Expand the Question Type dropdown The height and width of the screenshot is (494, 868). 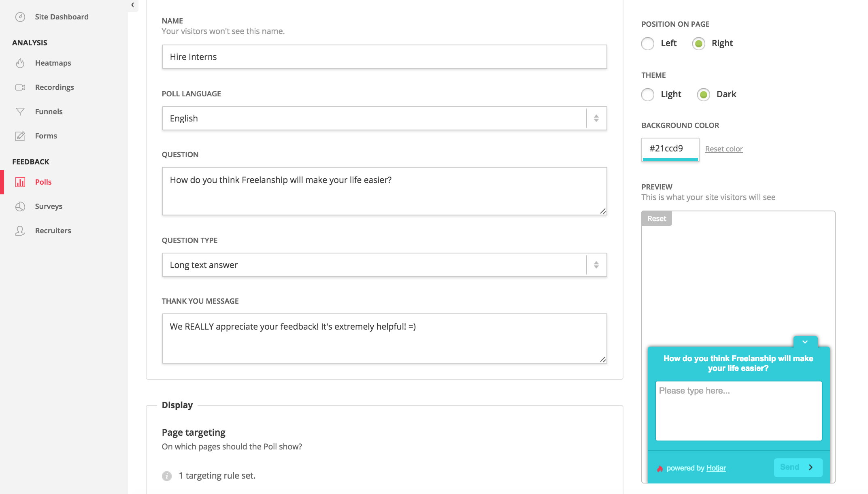click(x=384, y=265)
